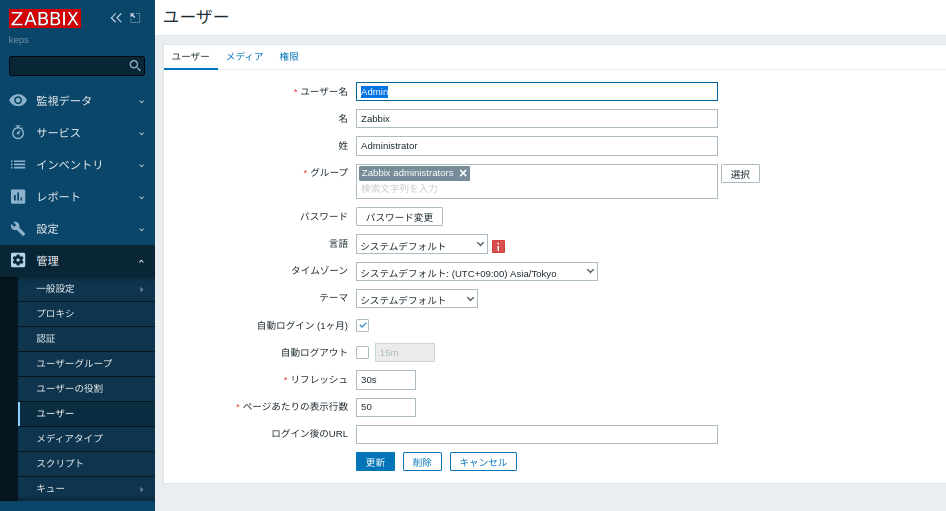
Task: Click the 削除 button
Action: pos(422,462)
